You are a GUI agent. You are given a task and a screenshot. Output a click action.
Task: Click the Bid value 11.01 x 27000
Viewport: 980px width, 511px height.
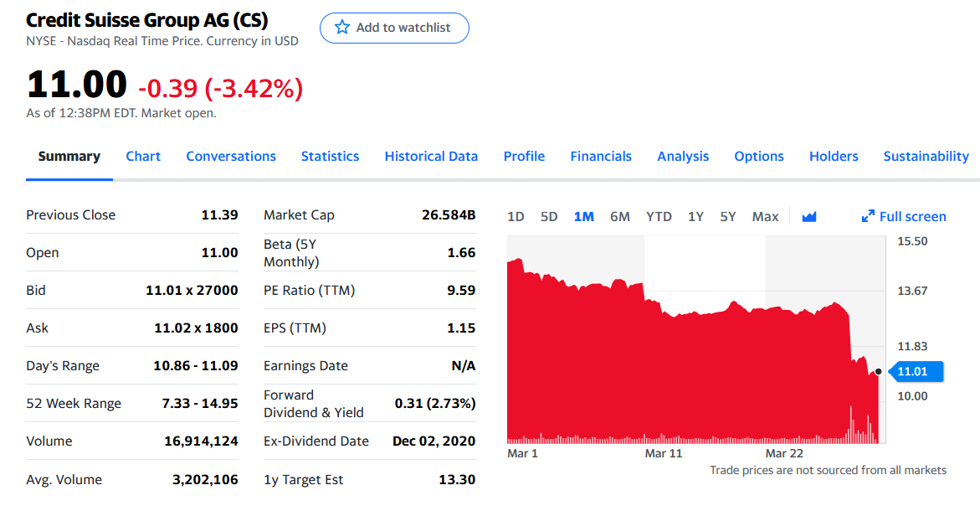coord(192,290)
